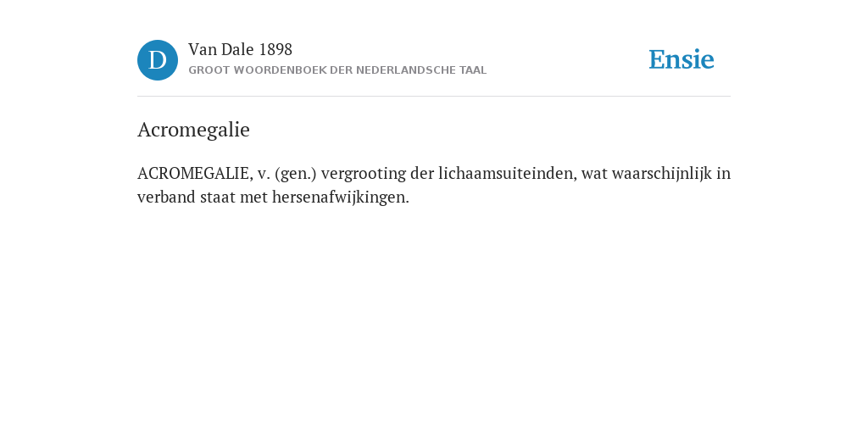Click the abbreviation v. after ACROMEGALIE
Screen dimensions: 868x434
tap(263, 175)
